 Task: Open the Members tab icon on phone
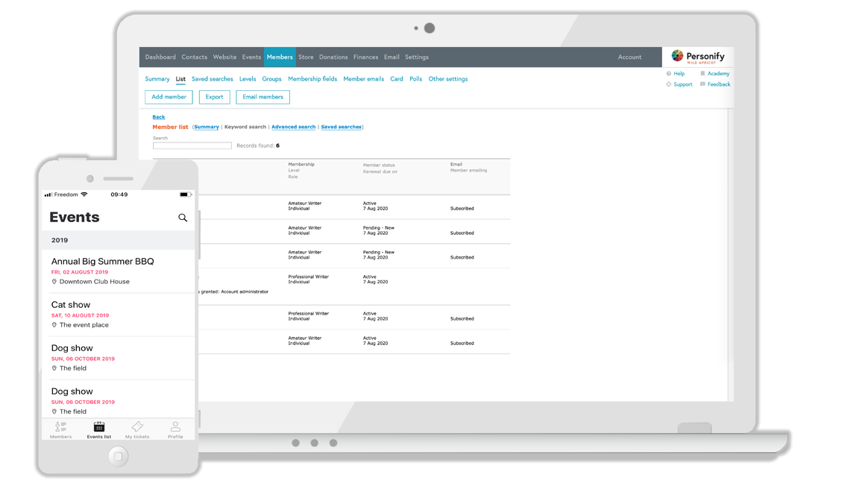point(61,426)
